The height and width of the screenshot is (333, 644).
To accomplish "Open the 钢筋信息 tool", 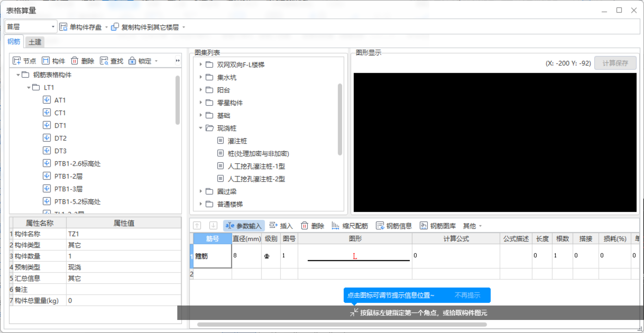I will click(x=394, y=226).
